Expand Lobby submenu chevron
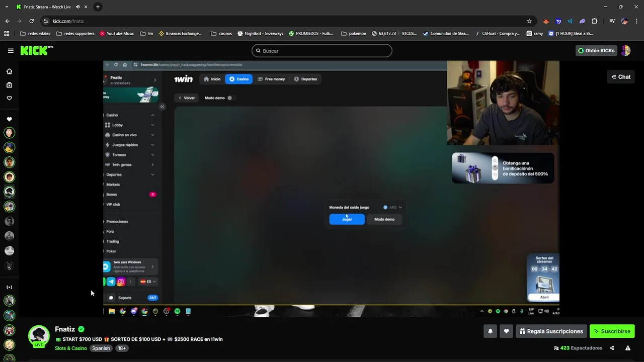 152,125
